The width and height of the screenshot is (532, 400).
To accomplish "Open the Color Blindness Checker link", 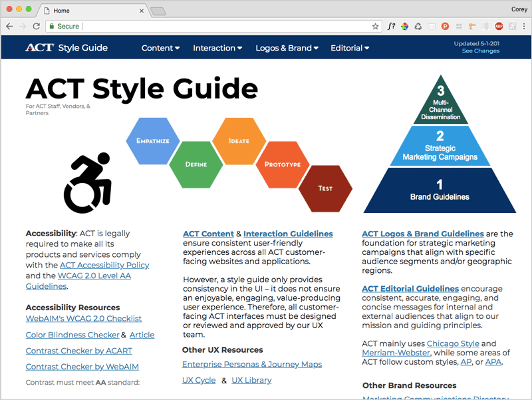I will (72, 335).
